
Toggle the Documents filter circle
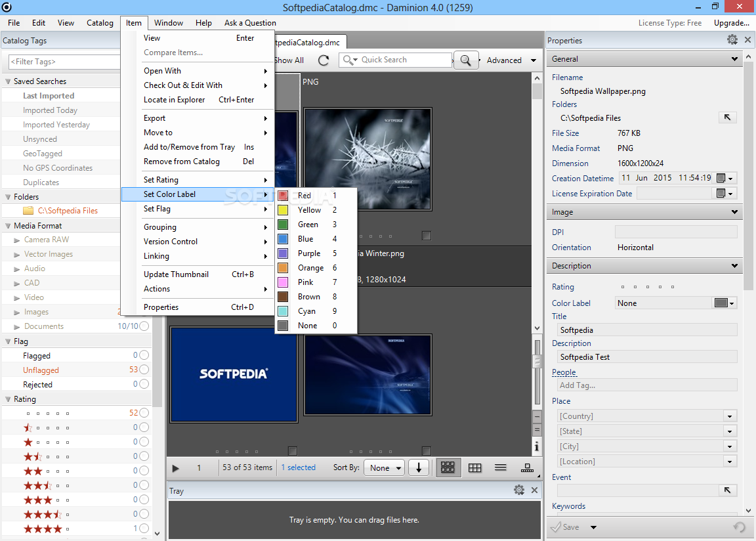coord(144,326)
